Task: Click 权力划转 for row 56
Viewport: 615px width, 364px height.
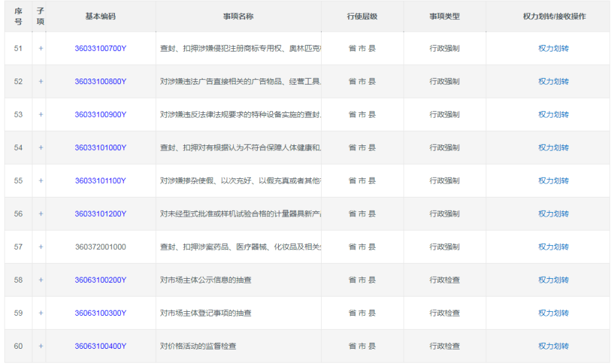Action: click(553, 213)
